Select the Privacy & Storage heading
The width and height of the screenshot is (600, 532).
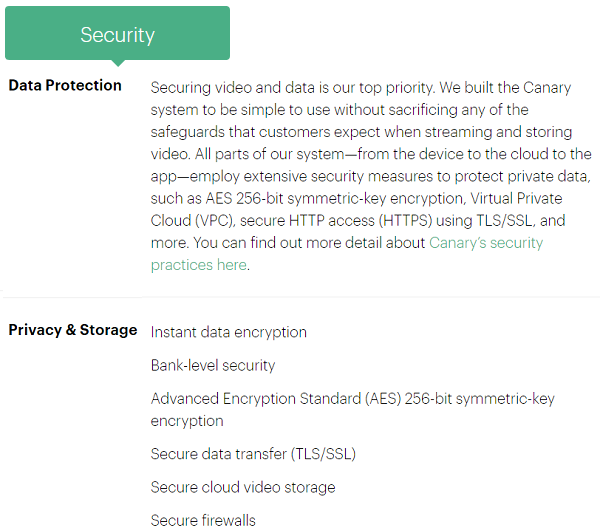pyautogui.click(x=73, y=330)
